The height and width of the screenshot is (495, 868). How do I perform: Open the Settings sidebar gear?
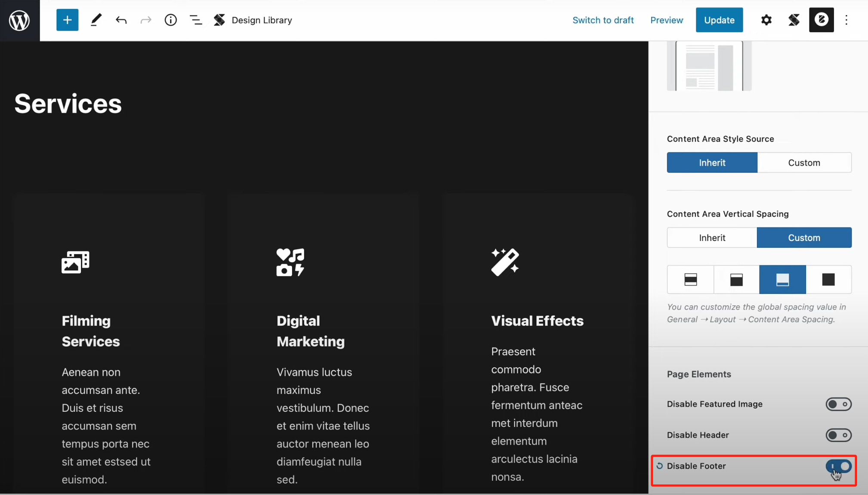(766, 20)
